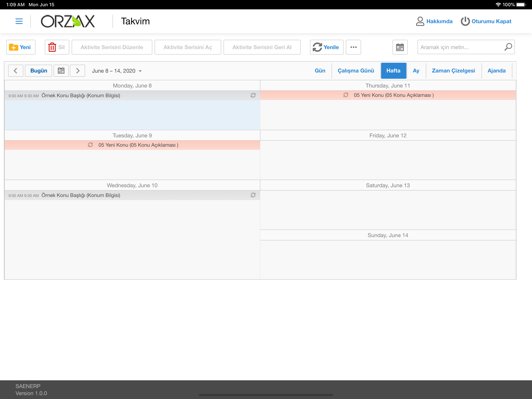This screenshot has height=399, width=532.
Task: Open the hamburger navigation menu
Action: [x=19, y=21]
